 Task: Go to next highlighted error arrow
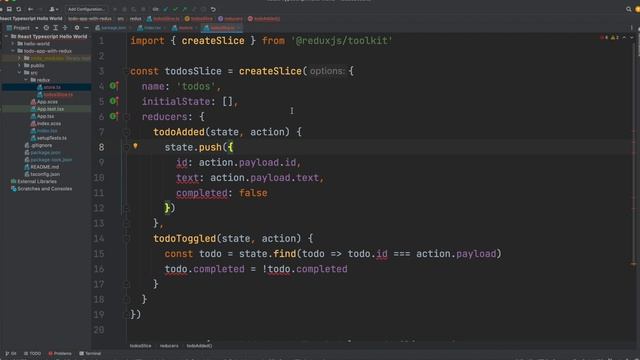[632, 38]
